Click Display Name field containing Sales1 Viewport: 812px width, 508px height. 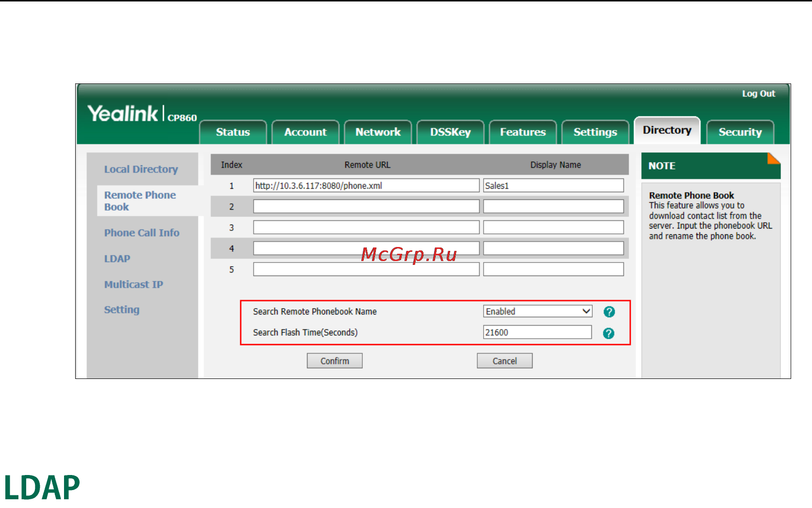pyautogui.click(x=553, y=185)
